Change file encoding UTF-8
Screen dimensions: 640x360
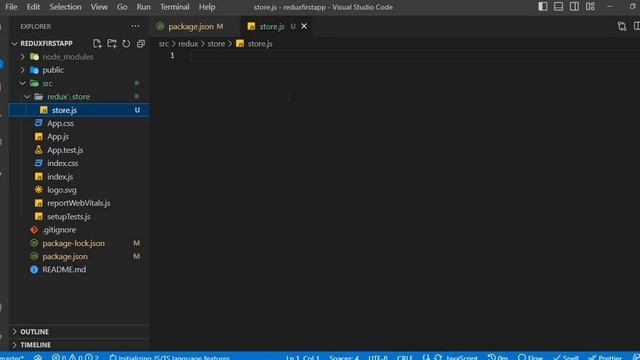(378, 357)
